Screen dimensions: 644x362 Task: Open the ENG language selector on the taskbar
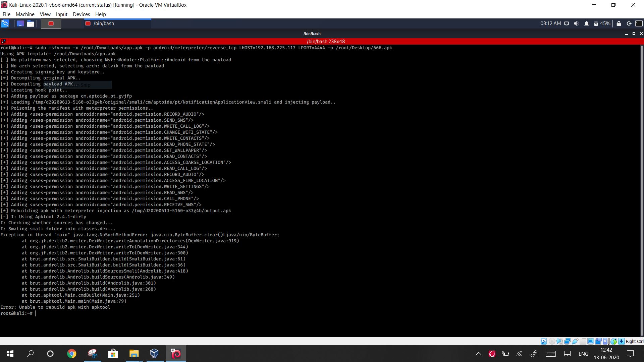pyautogui.click(x=583, y=354)
